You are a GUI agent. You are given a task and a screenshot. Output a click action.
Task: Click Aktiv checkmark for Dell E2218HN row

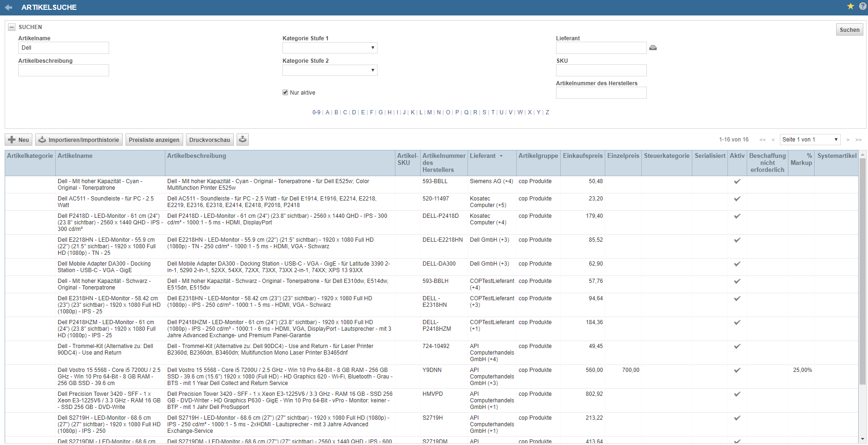click(737, 240)
